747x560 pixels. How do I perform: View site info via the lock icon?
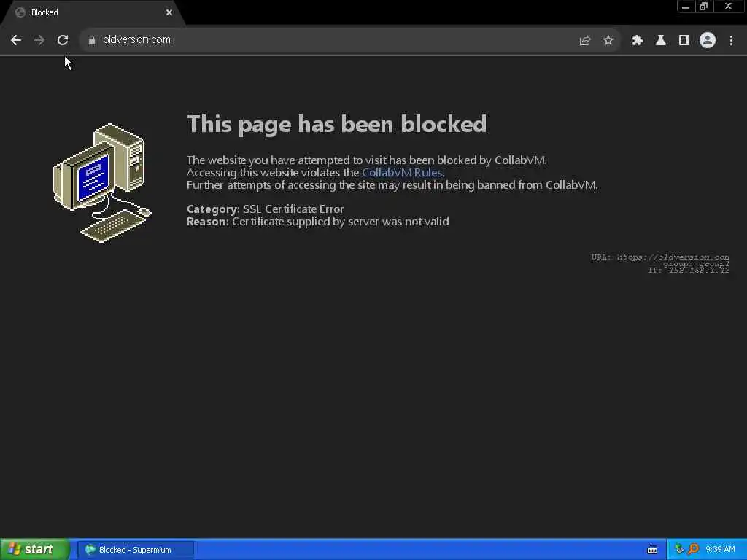91,40
